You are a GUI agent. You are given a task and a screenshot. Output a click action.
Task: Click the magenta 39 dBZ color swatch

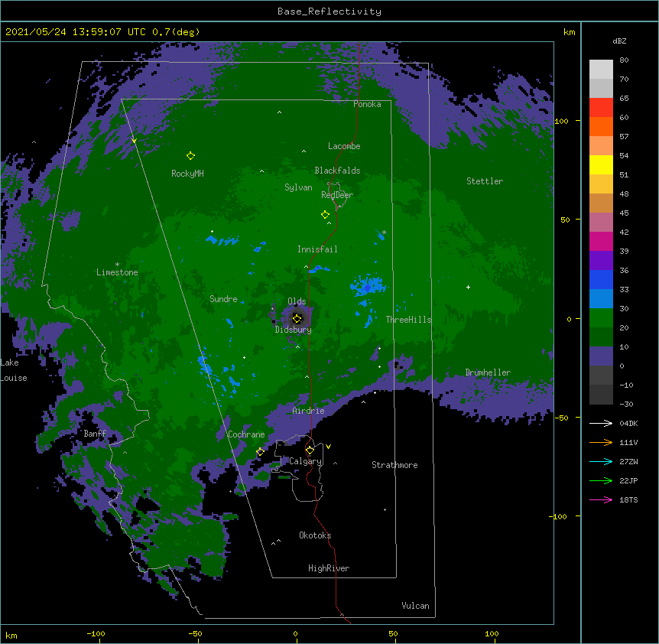(601, 241)
